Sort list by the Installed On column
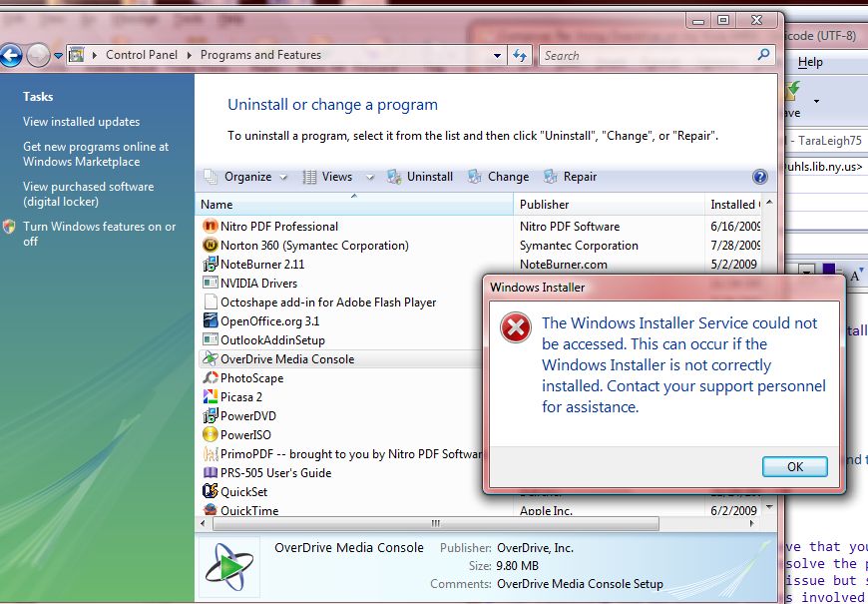This screenshot has height=604, width=868. pos(734,205)
